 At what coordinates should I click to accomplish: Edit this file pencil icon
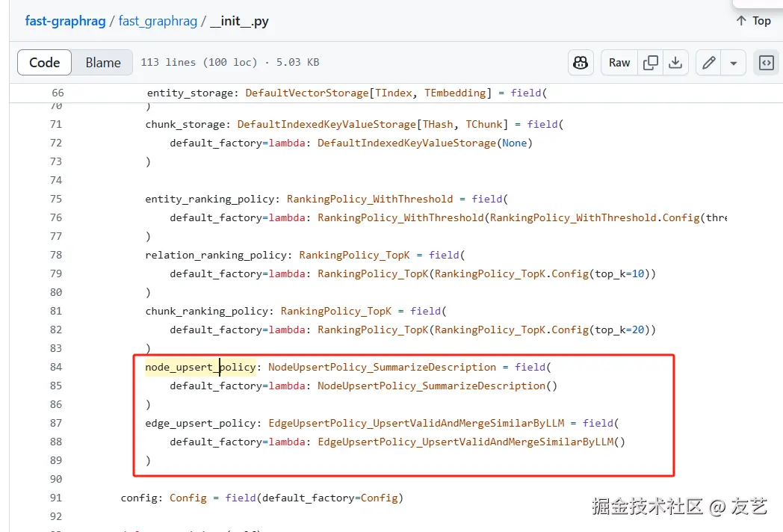(x=708, y=63)
